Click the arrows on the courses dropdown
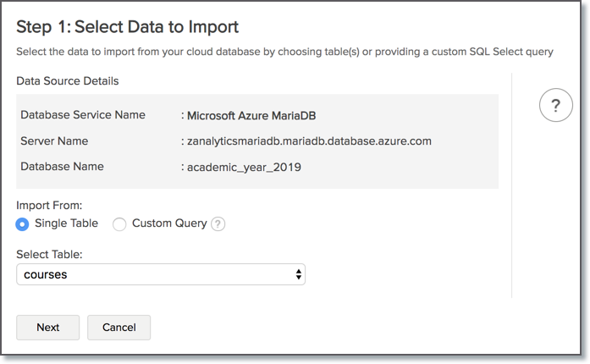Screen dimensions: 590x364 [298, 274]
